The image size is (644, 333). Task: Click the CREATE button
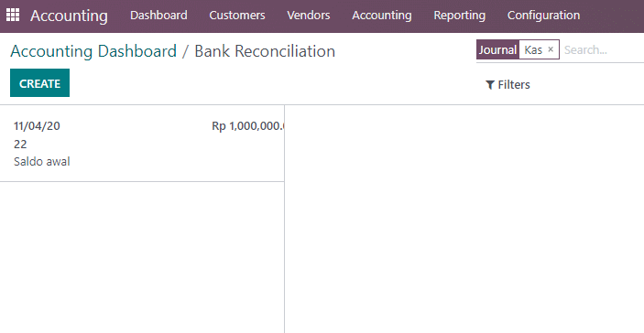click(39, 83)
